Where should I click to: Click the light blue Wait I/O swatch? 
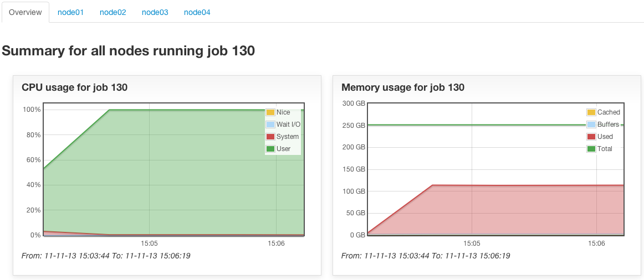(x=270, y=125)
